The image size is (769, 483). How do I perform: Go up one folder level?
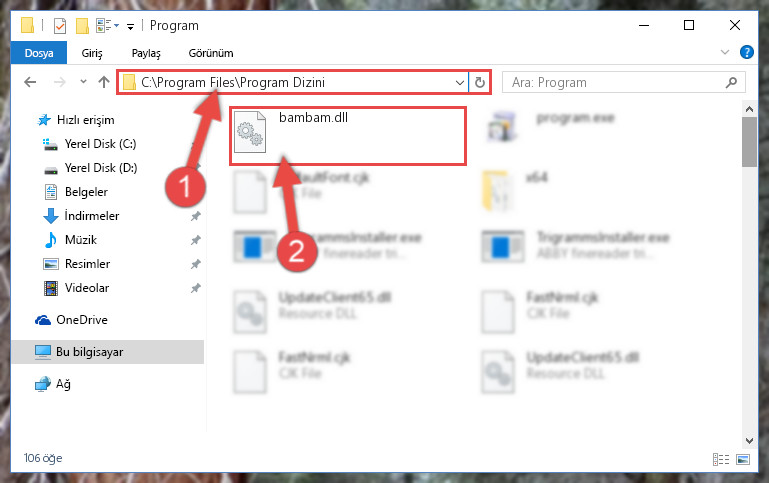(x=103, y=82)
